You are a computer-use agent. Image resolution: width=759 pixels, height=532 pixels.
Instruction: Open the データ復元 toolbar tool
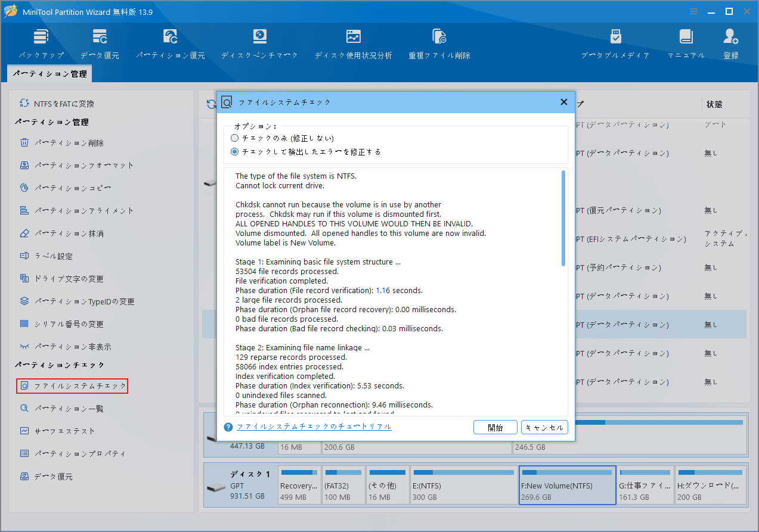tap(100, 44)
